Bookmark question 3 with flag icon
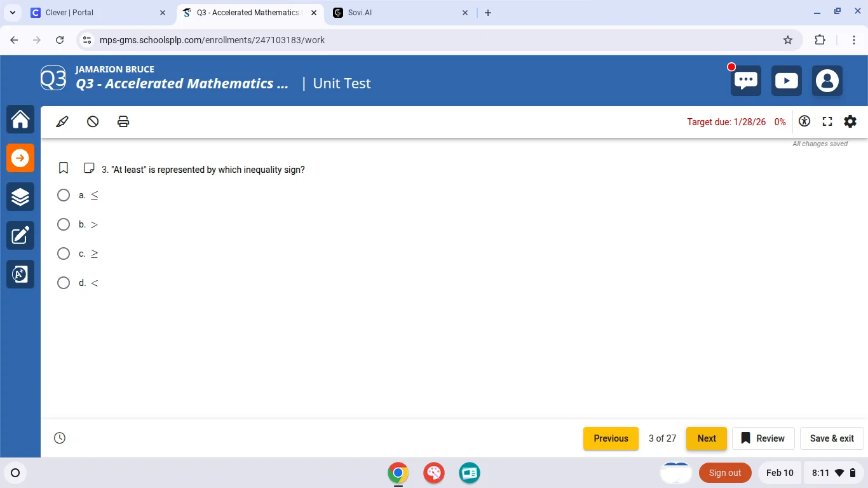Viewport: 868px width, 488px height. [64, 168]
